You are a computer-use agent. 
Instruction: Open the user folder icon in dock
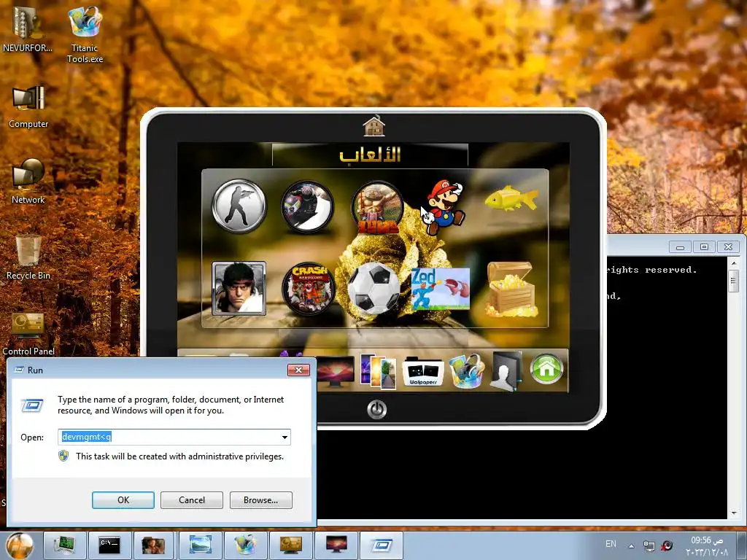tap(506, 371)
